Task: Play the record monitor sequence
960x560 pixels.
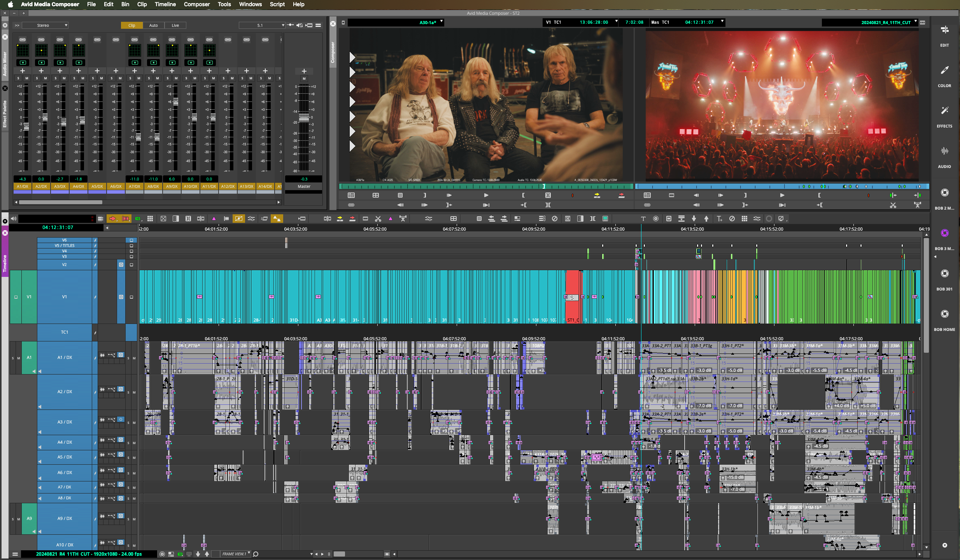Action: point(782,195)
